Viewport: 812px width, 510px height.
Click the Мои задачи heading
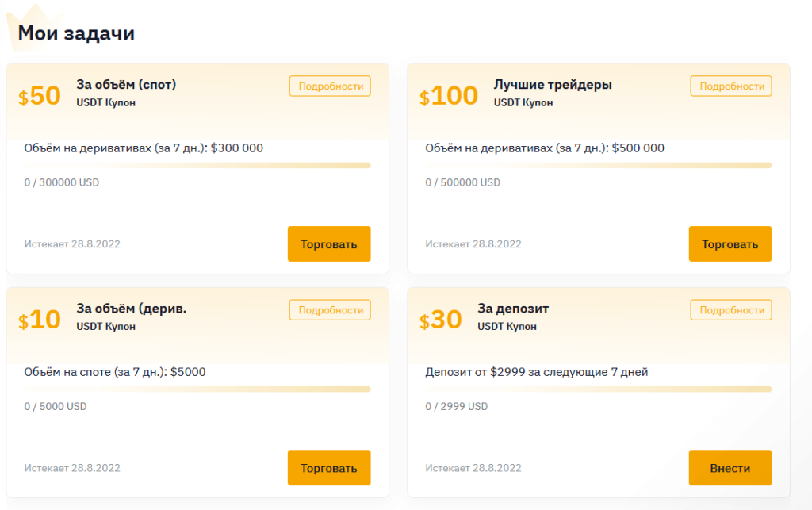point(76,33)
